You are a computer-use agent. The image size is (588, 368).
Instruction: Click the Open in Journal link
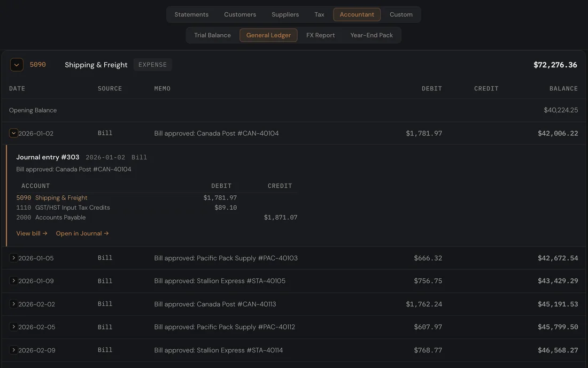click(x=82, y=233)
